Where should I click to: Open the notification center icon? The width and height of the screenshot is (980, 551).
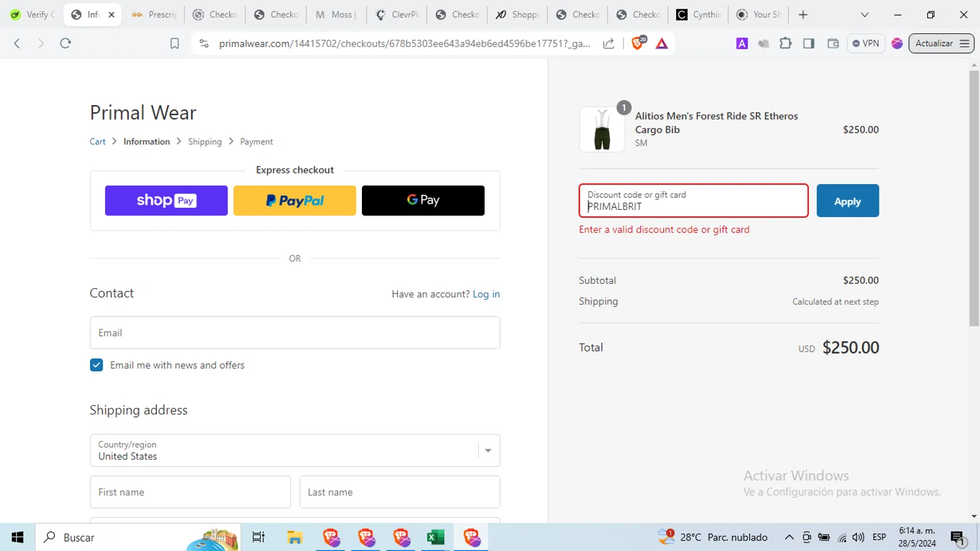click(x=958, y=538)
